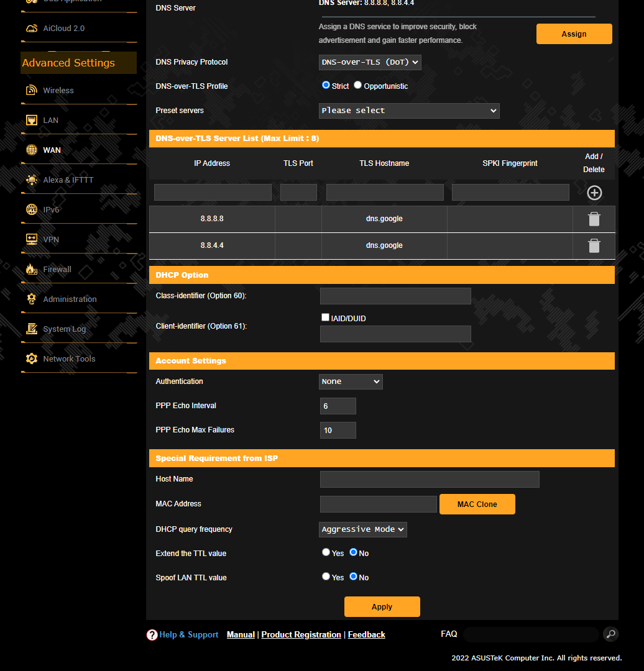This screenshot has width=644, height=671.
Task: Click the Class-identifier Option 60 field
Action: pyautogui.click(x=395, y=296)
